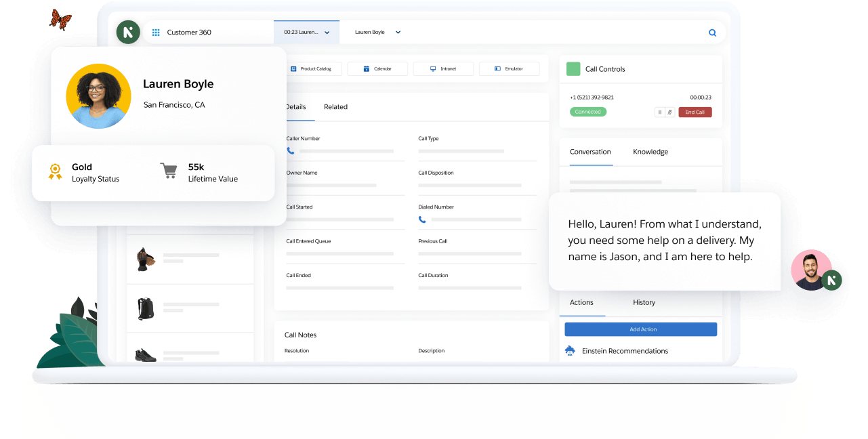Open the app launcher grid icon
Screen dimensions: 868x439
[x=156, y=33]
